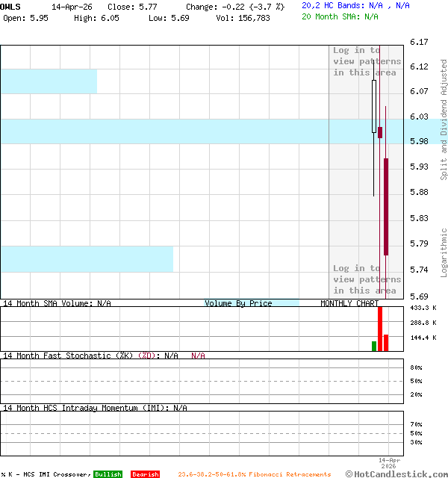Click the Fibonacci Retracements legend text
Image resolution: width=448 pixels, height=478 pixels.
(x=254, y=474)
